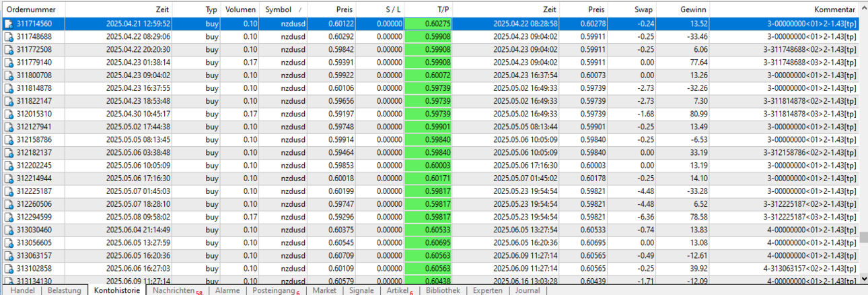Switch to the Alarme tab

[227, 290]
